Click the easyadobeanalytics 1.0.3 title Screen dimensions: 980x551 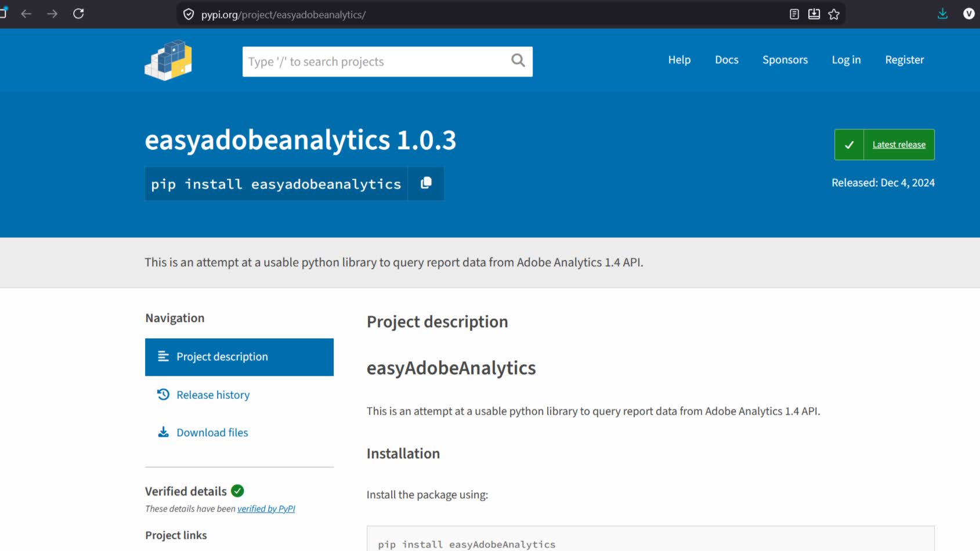coord(301,140)
